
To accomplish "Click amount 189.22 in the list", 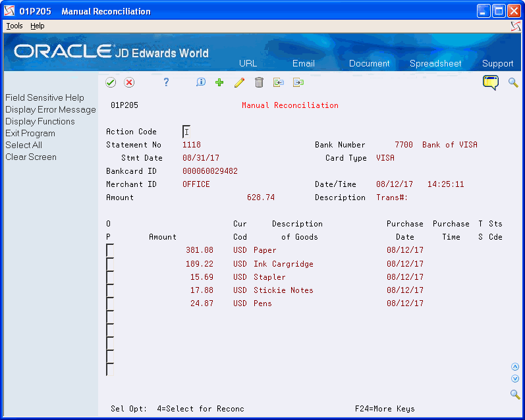I will coord(200,264).
